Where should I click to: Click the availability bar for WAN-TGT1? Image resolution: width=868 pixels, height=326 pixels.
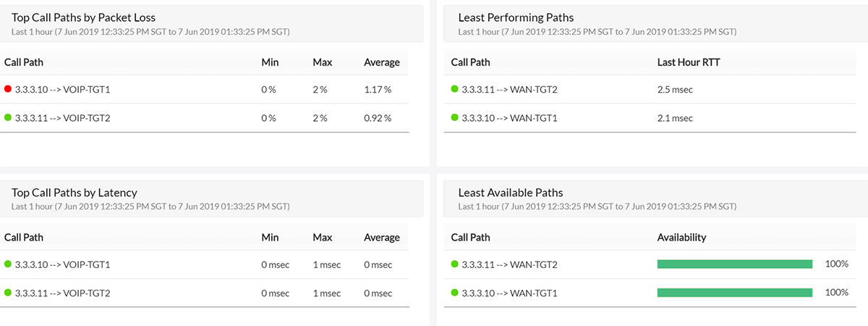[734, 293]
